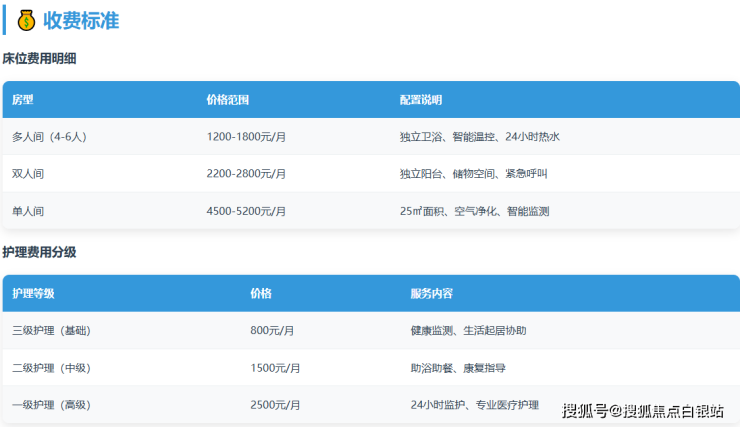Screen dimensions: 740x427
Task: Select the 多人间（4-6人） row
Action: [50, 137]
